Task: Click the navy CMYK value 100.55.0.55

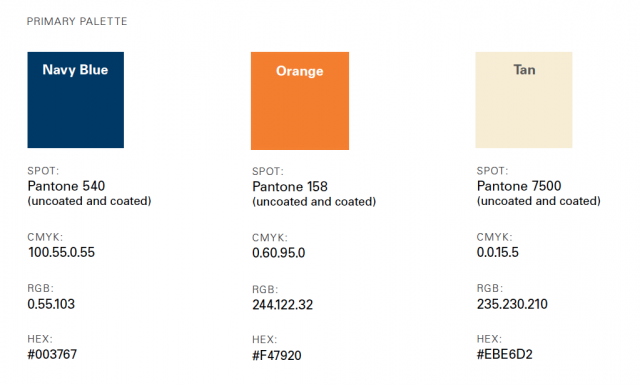Action: 61,252
